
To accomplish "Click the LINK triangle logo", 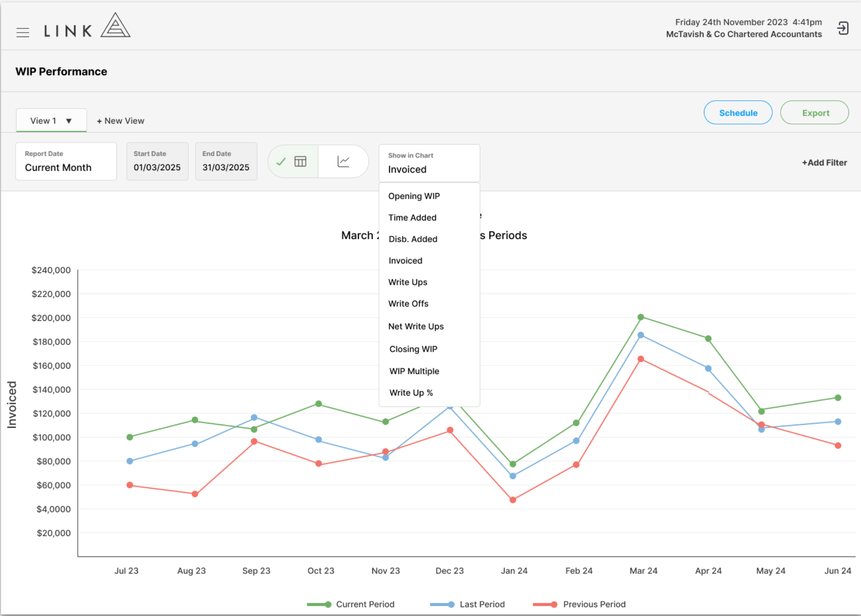I will pyautogui.click(x=115, y=25).
